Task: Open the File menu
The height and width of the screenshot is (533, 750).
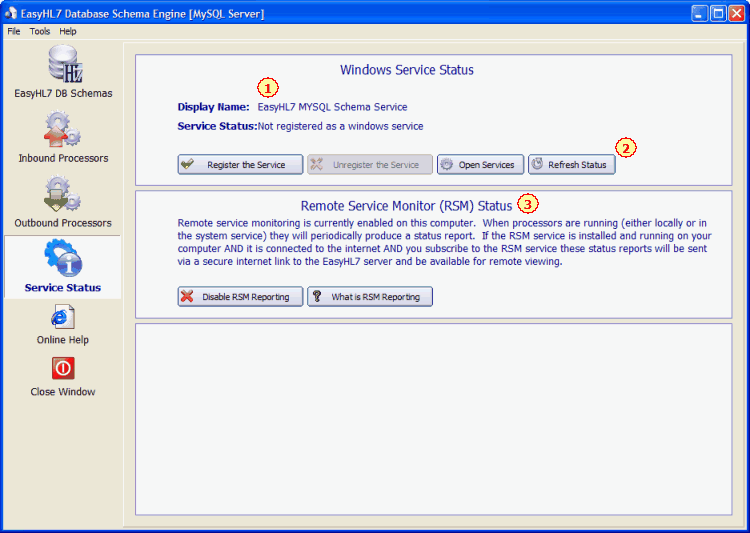Action: (x=14, y=31)
